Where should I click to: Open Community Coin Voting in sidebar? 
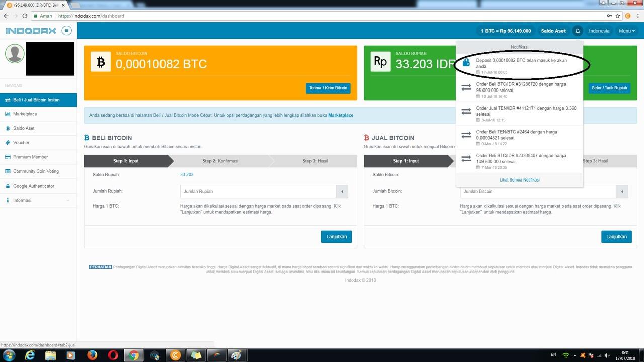(x=38, y=171)
